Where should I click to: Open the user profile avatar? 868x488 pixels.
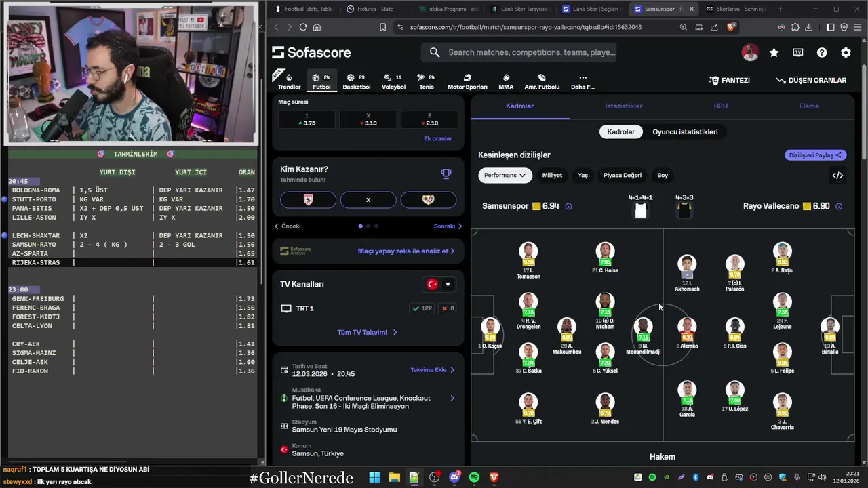[x=750, y=52]
